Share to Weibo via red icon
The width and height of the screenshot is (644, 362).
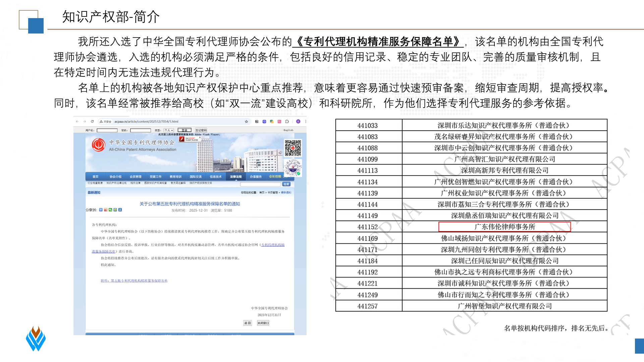(x=106, y=210)
